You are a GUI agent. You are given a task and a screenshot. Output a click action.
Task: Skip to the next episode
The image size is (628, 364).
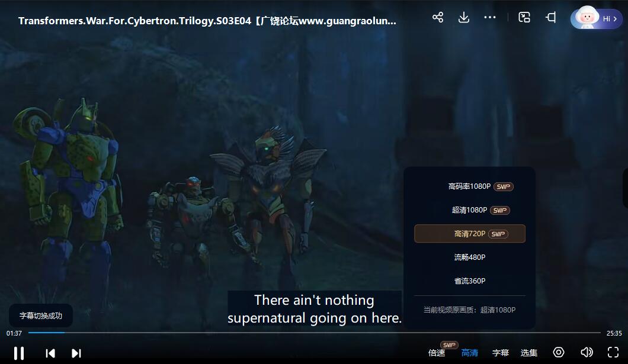click(x=76, y=353)
